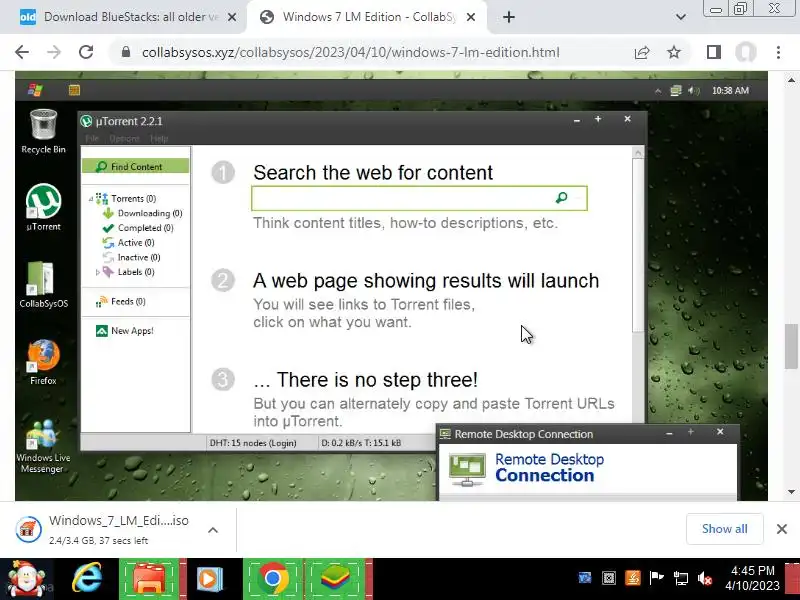
Task: Open the Help menu in µTorrent
Action: (159, 138)
